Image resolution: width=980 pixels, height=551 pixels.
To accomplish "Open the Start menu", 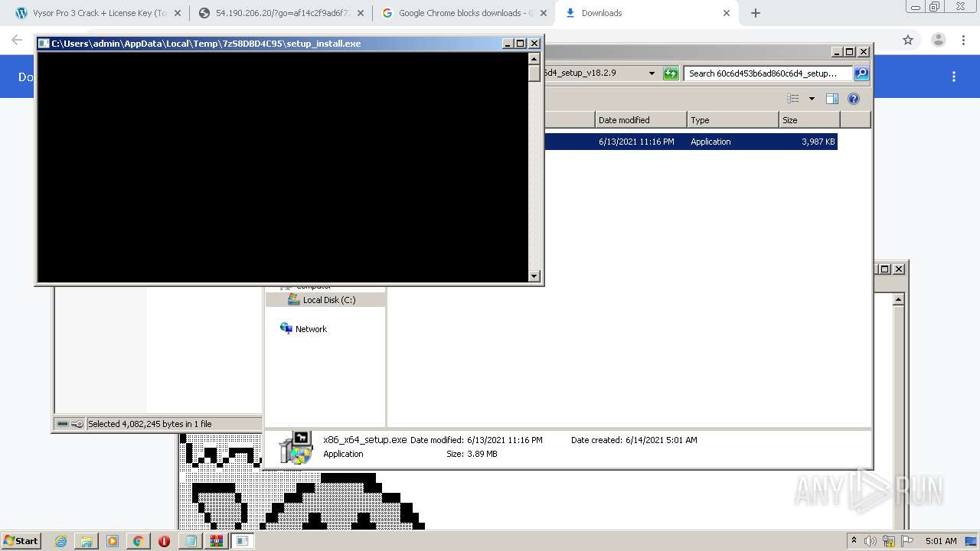I will click(x=21, y=540).
